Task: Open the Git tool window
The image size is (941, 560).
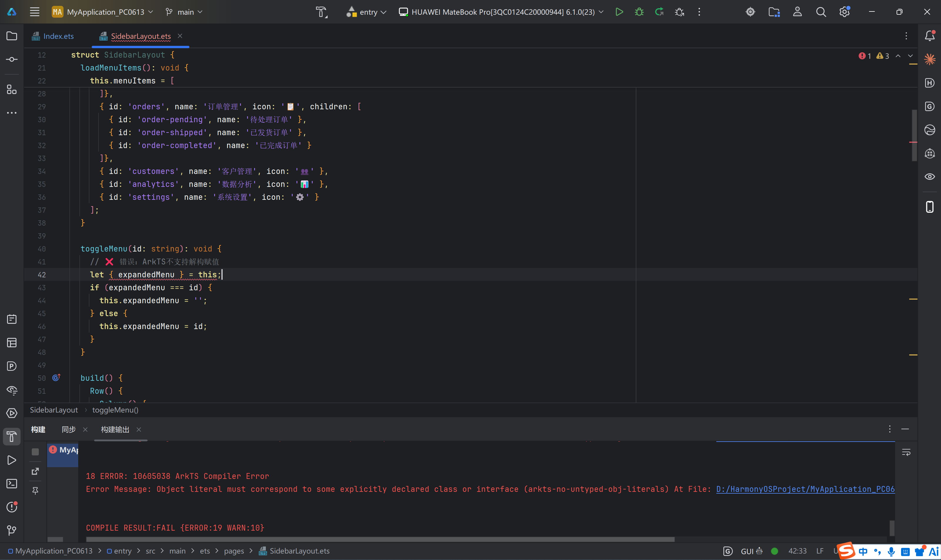Action: (x=12, y=530)
